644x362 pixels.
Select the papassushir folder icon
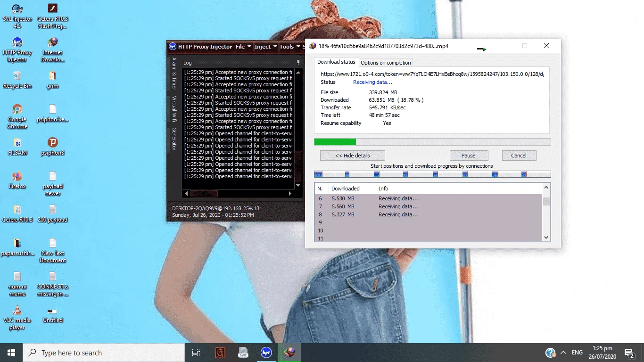17,247
